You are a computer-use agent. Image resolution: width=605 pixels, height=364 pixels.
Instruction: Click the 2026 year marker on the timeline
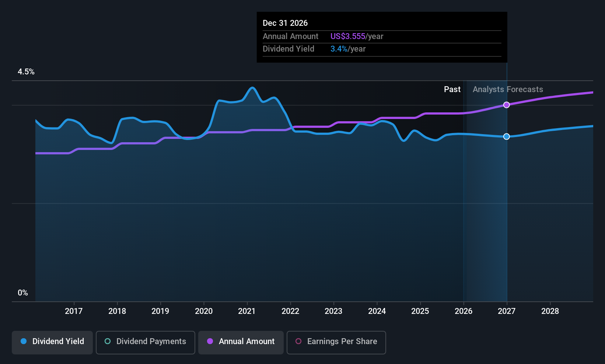click(x=464, y=311)
